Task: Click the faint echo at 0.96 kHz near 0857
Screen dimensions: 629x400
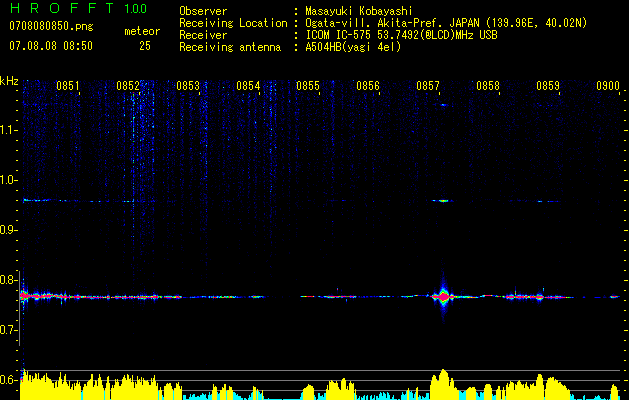Action: coord(443,201)
